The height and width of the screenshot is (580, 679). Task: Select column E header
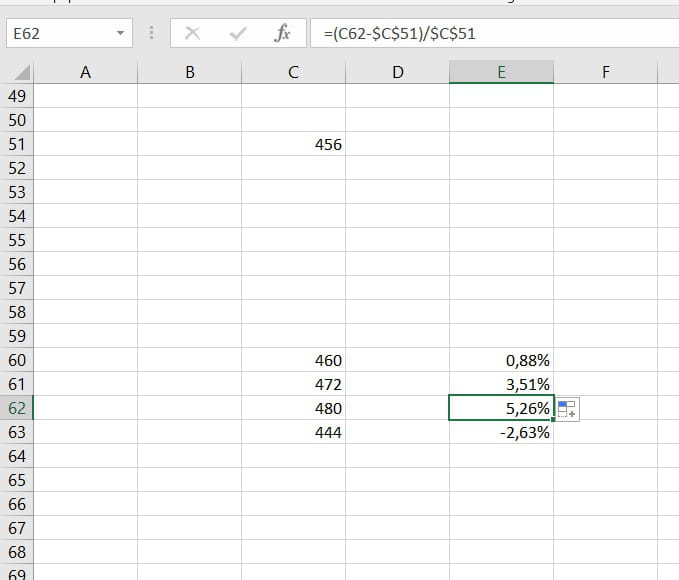point(501,72)
